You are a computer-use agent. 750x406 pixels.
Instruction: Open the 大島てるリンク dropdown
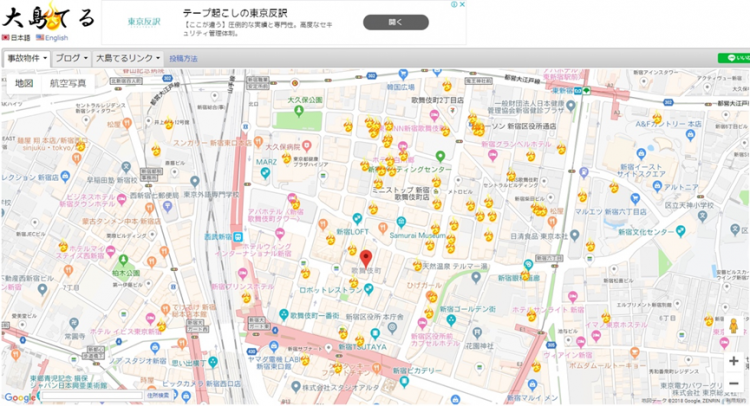(x=128, y=58)
